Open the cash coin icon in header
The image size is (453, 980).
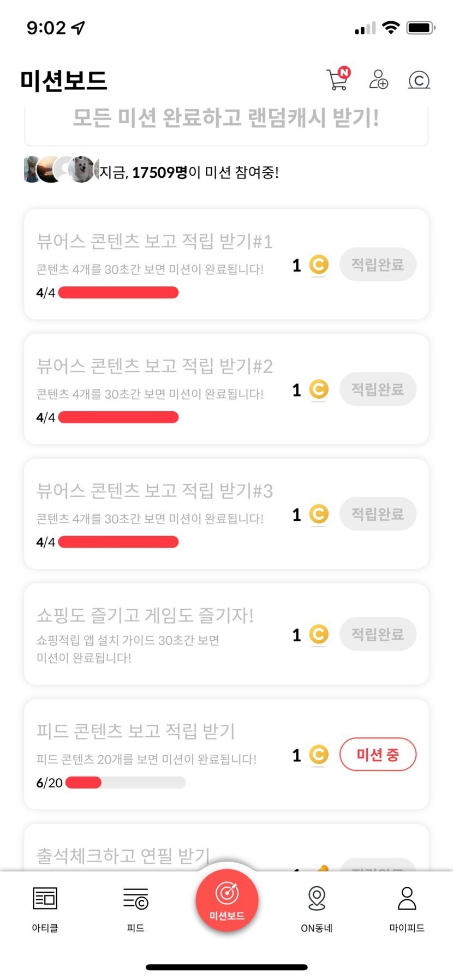(x=419, y=80)
